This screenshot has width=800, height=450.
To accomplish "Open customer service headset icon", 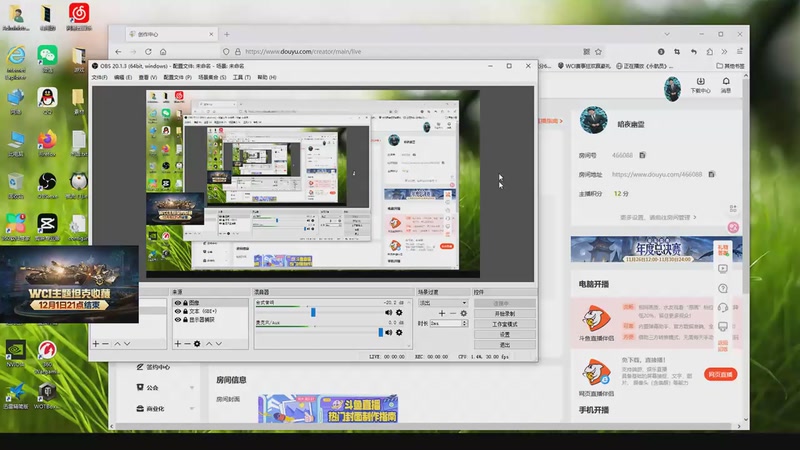I will point(723,307).
